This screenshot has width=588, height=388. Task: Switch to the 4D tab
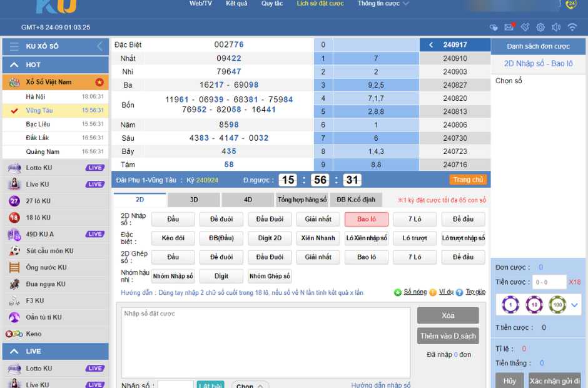click(x=248, y=200)
